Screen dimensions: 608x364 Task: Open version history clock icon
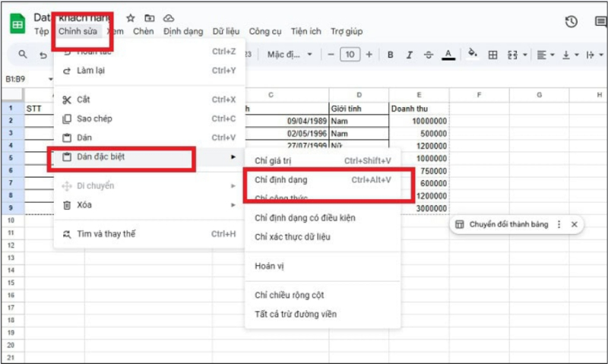572,22
